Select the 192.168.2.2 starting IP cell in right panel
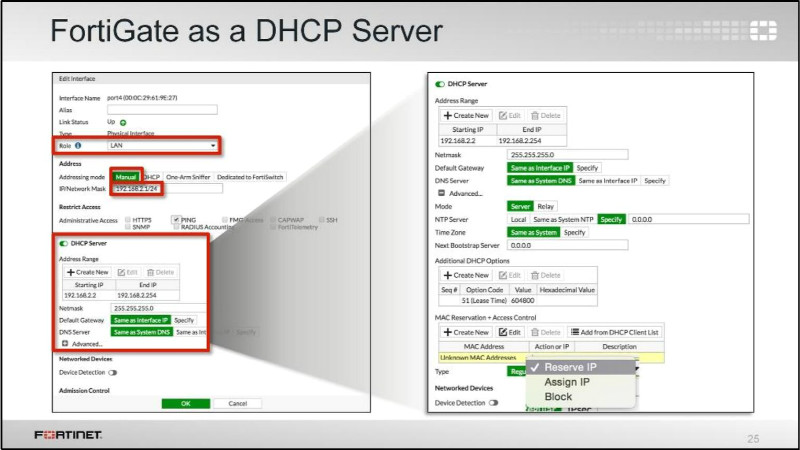This screenshot has height=450, width=800. (x=468, y=140)
